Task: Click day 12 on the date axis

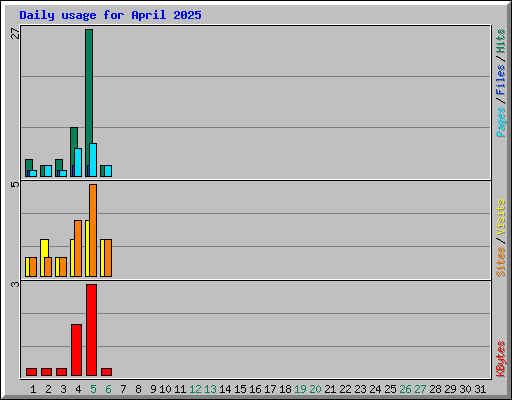Action: [x=195, y=389]
